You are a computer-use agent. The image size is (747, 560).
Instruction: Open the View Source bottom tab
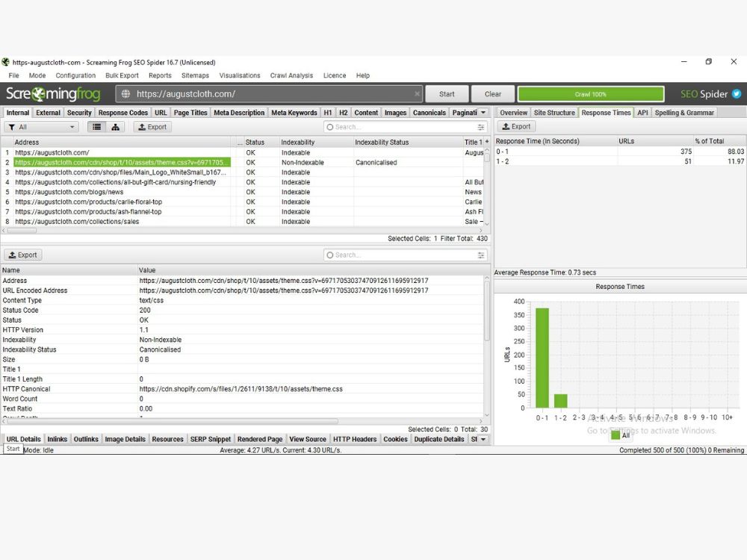coord(308,439)
